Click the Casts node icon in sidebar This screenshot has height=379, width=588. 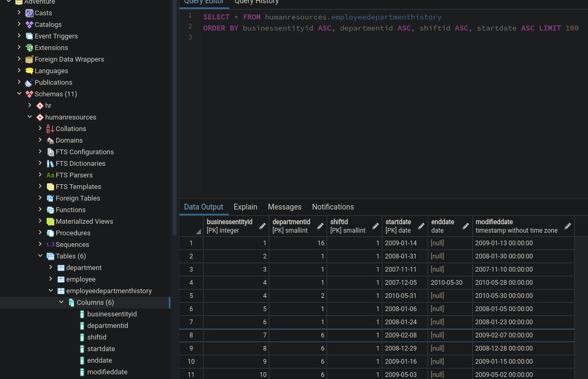click(x=29, y=13)
